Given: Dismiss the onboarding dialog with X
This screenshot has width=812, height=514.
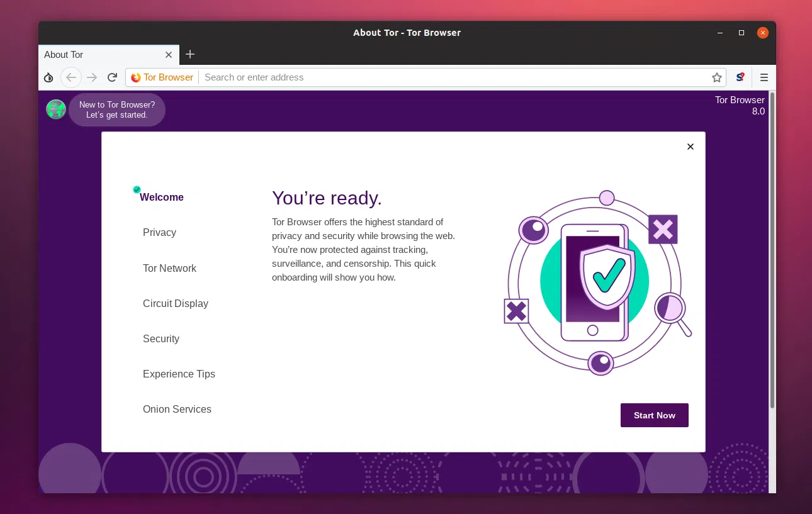Looking at the screenshot, I should (x=691, y=147).
